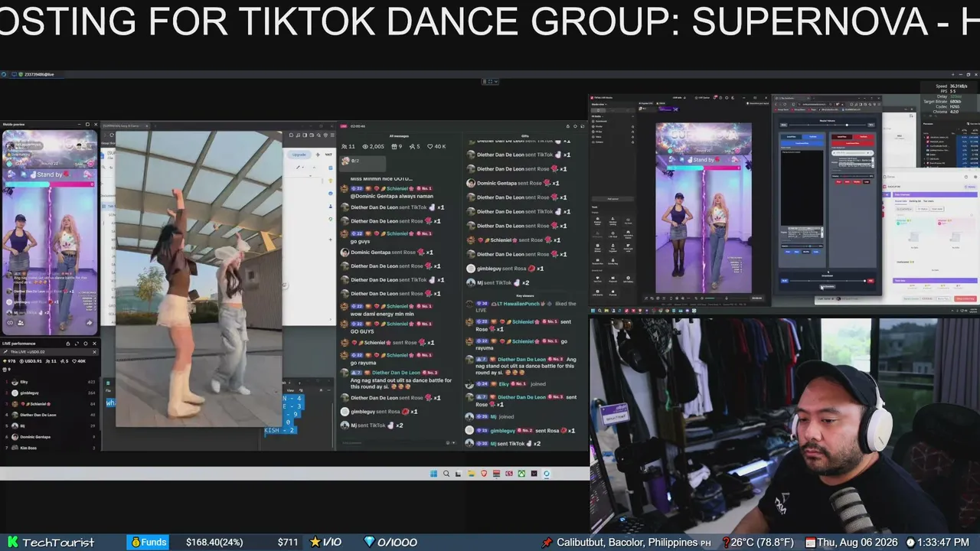Adjust the Master Volume slider handle
980x551 pixels.
(846, 125)
